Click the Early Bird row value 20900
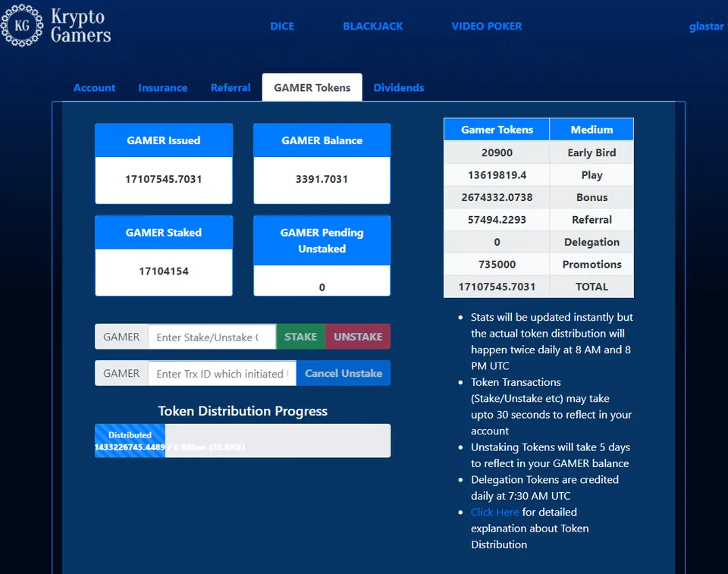 tap(497, 152)
